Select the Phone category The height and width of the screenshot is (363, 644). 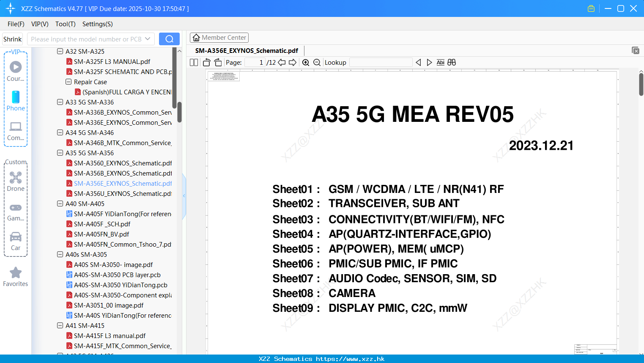[16, 101]
